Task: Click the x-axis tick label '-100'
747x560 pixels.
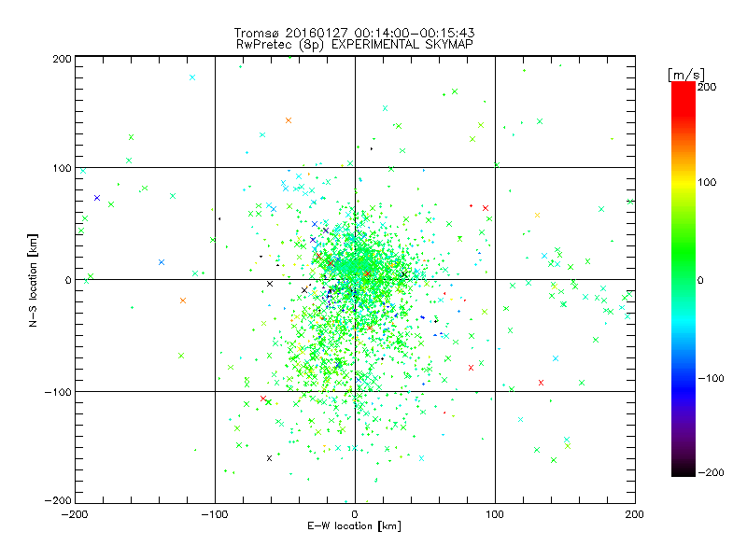Action: click(215, 515)
